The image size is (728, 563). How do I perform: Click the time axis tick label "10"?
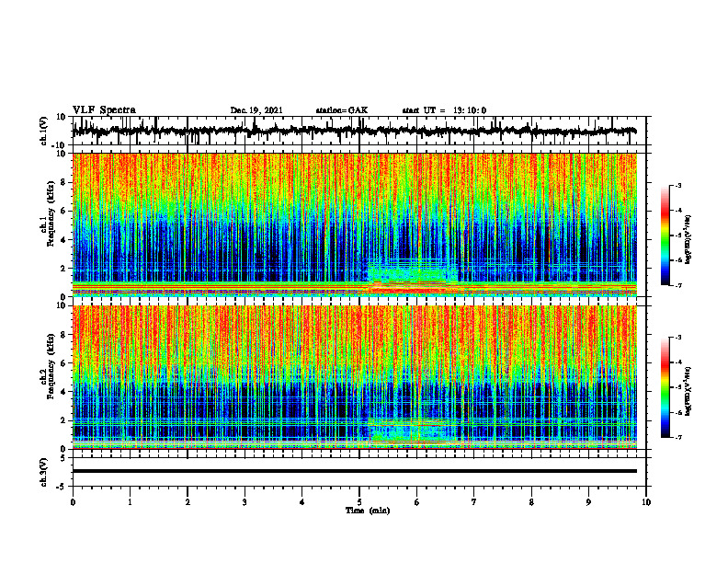point(646,502)
